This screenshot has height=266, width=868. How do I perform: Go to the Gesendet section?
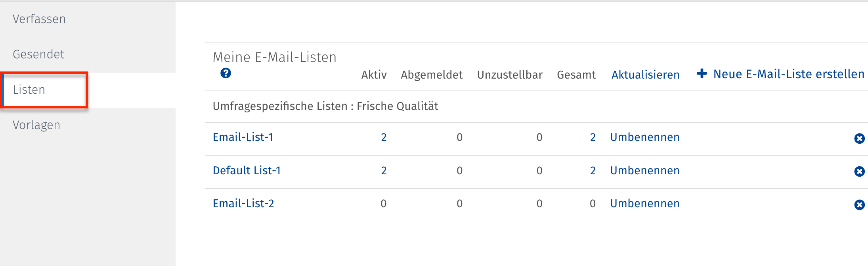(38, 54)
